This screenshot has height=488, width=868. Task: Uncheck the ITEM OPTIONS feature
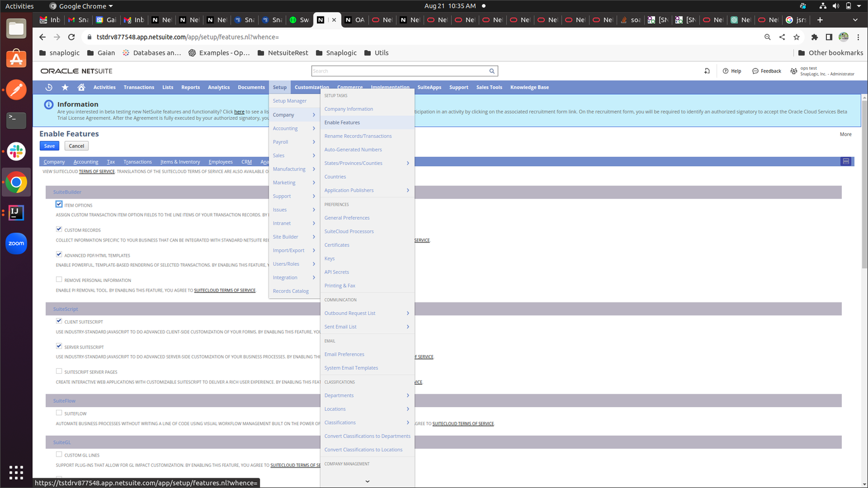pyautogui.click(x=59, y=204)
